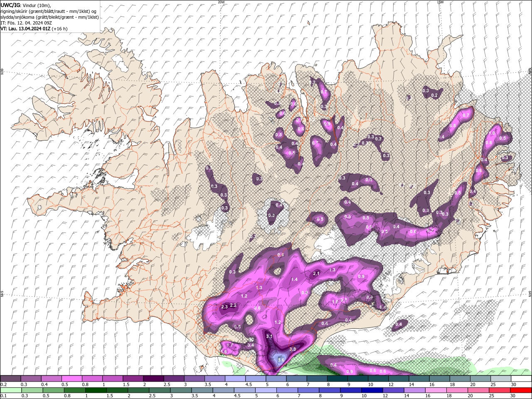The height and width of the screenshot is (399, 532).
Task: Select lower legend swatch between 0.1 and 0.3
Action: [10, 390]
